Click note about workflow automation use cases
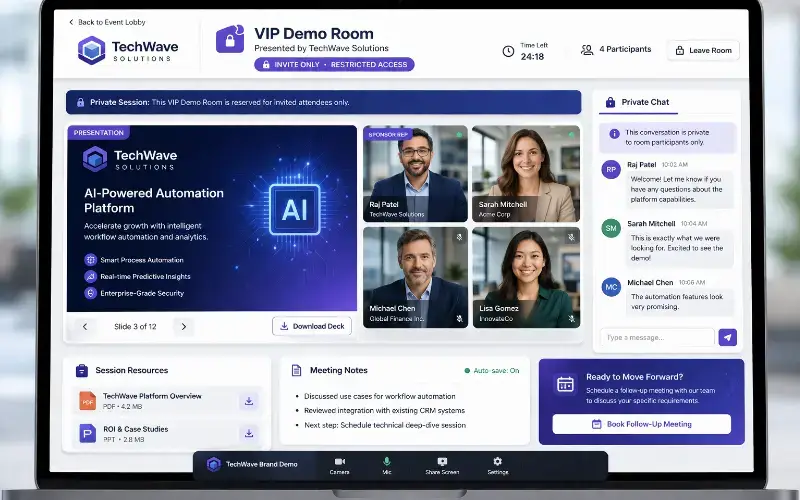Viewport: 800px width, 500px height. pos(380,396)
